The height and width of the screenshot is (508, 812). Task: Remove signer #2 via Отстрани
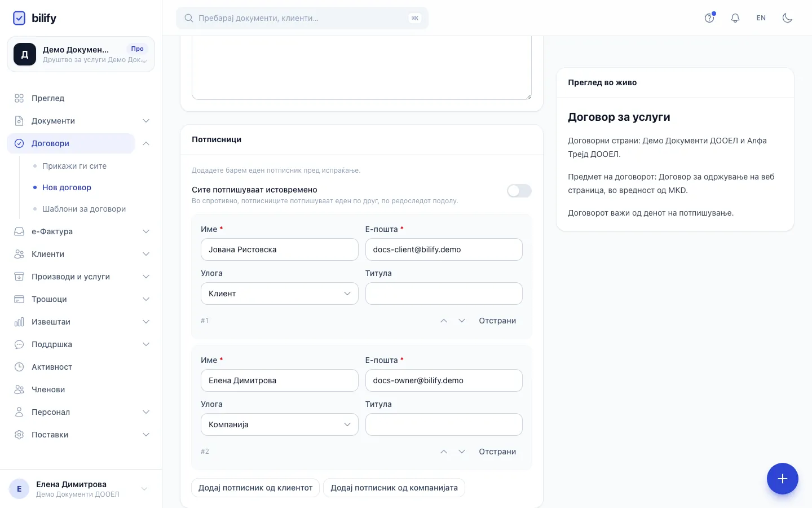coord(497,452)
